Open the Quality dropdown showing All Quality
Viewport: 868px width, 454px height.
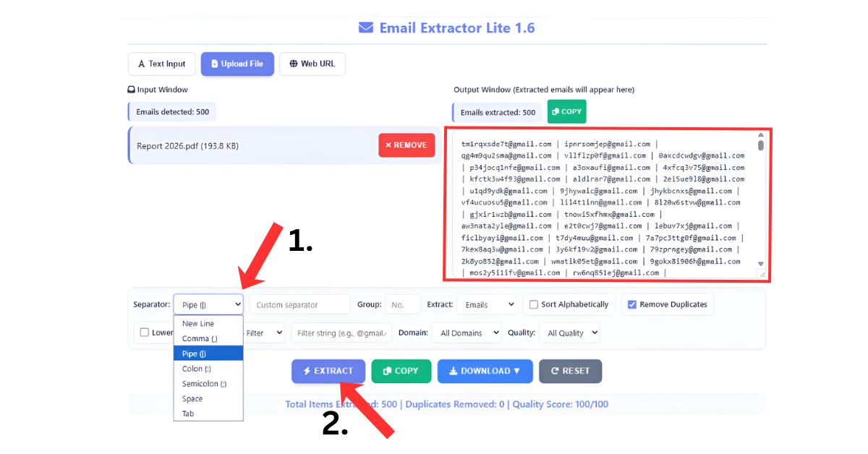pyautogui.click(x=570, y=333)
